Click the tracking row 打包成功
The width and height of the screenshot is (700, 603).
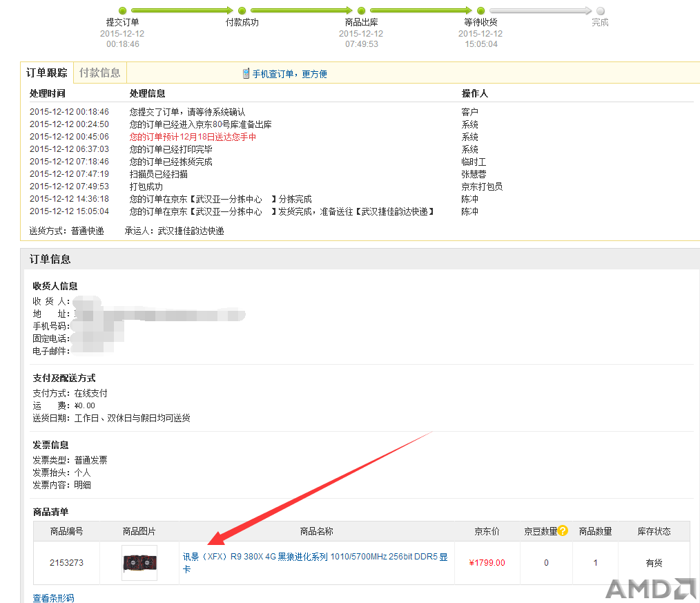click(146, 186)
